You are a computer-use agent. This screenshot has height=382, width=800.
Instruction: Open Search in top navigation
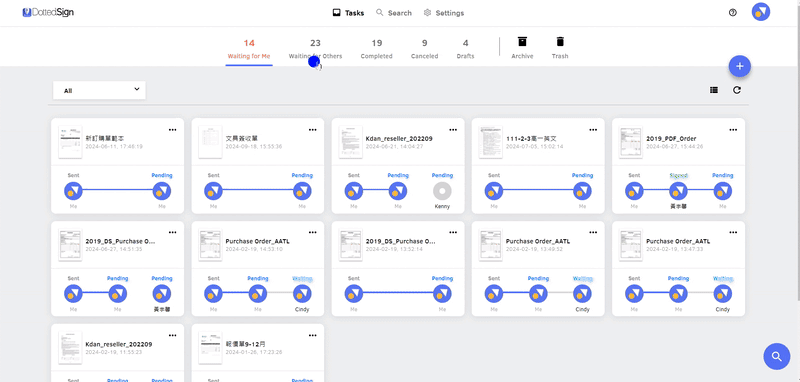[x=393, y=13]
